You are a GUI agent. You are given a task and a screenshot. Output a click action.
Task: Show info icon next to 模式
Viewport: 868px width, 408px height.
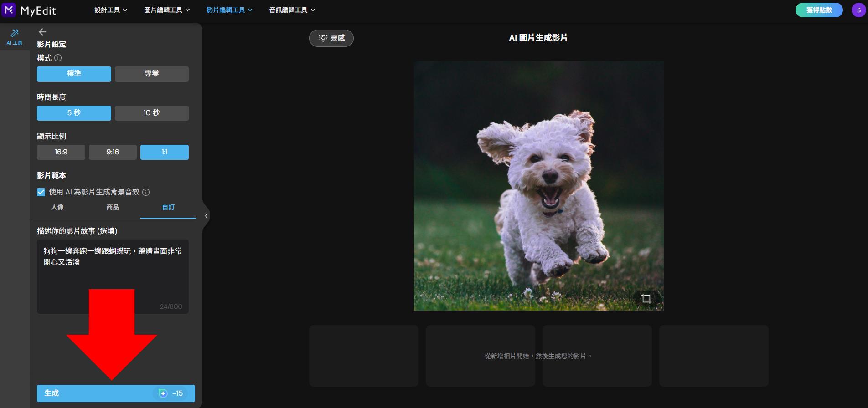58,58
